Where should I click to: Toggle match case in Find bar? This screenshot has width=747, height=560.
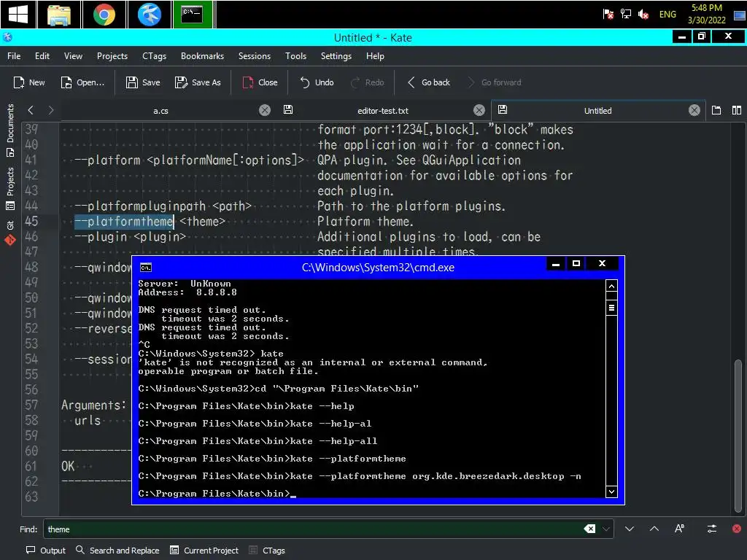679,529
